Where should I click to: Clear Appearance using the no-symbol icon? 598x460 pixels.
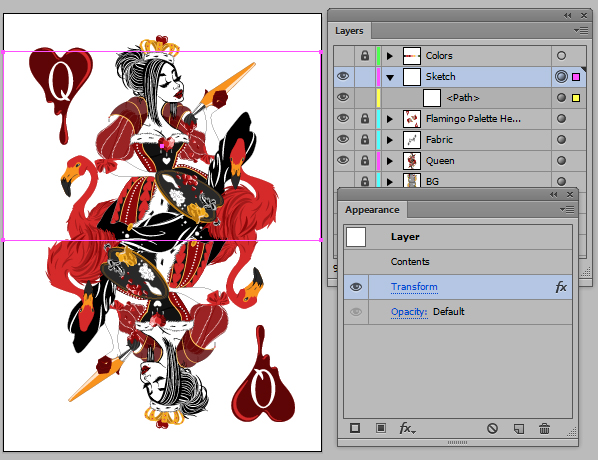click(x=492, y=428)
